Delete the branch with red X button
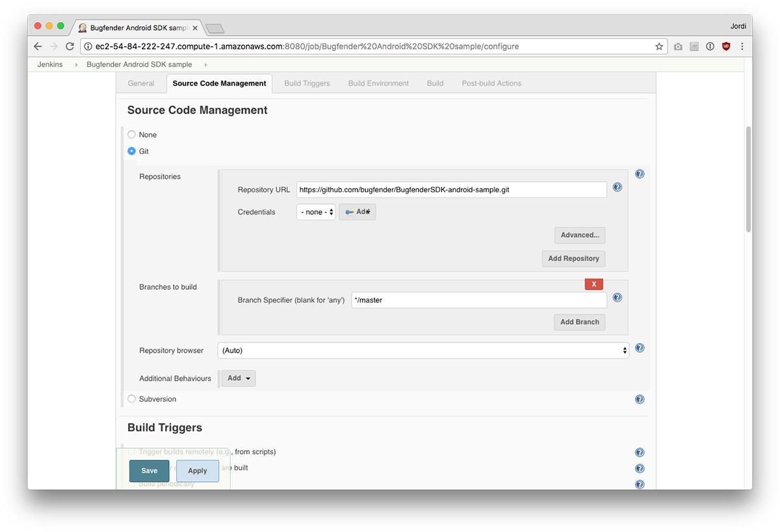This screenshot has width=780, height=532. [594, 285]
